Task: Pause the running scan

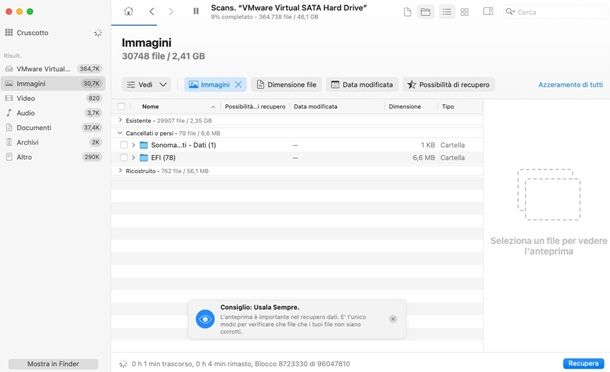Action: click(x=196, y=11)
